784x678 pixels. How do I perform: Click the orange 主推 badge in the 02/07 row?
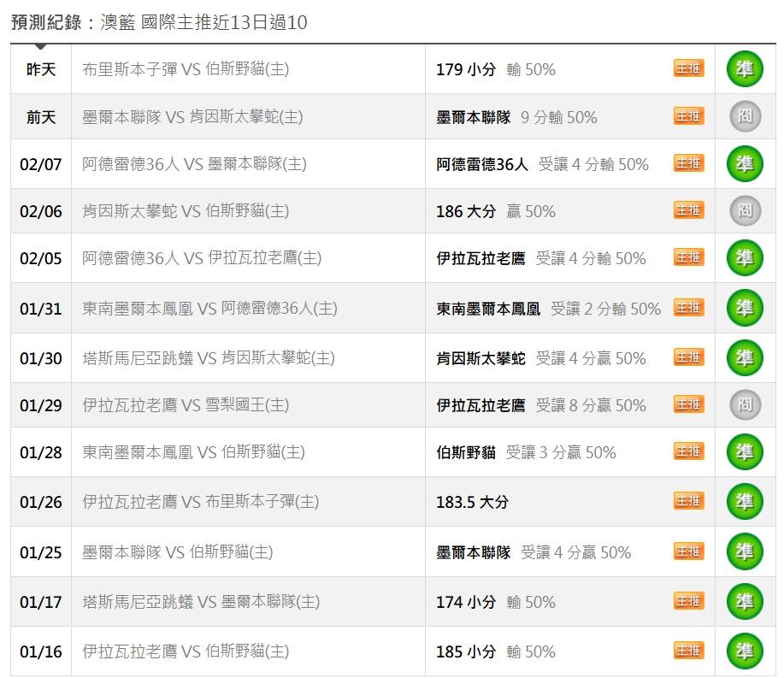(689, 163)
